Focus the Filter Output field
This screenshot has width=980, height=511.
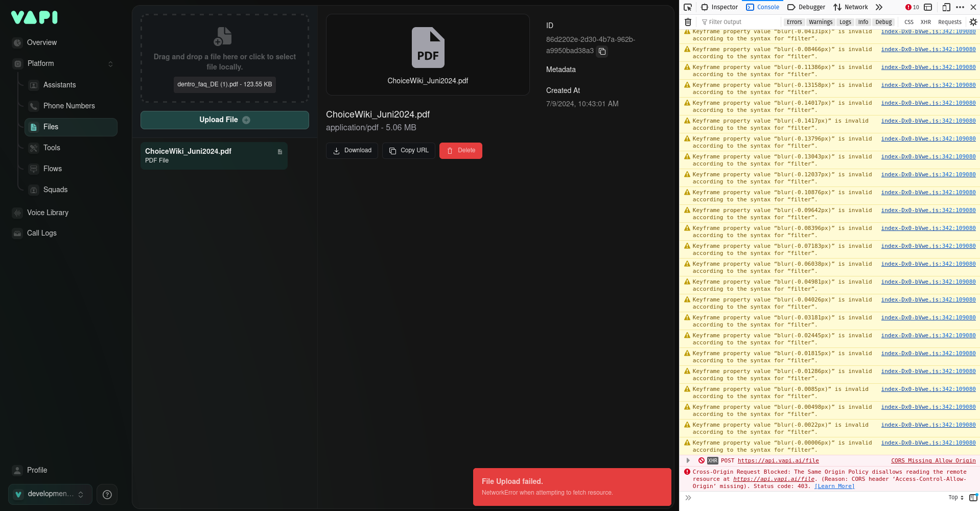tap(739, 22)
